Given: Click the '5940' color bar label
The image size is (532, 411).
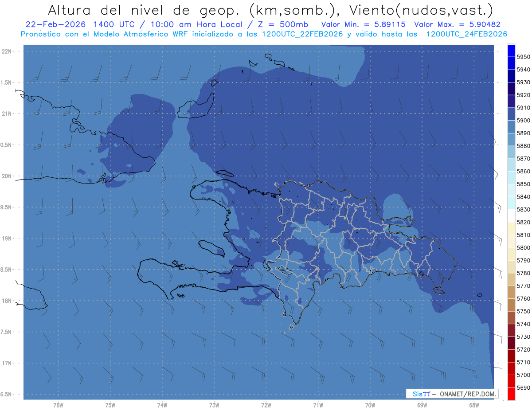Looking at the screenshot, I should 523,70.
